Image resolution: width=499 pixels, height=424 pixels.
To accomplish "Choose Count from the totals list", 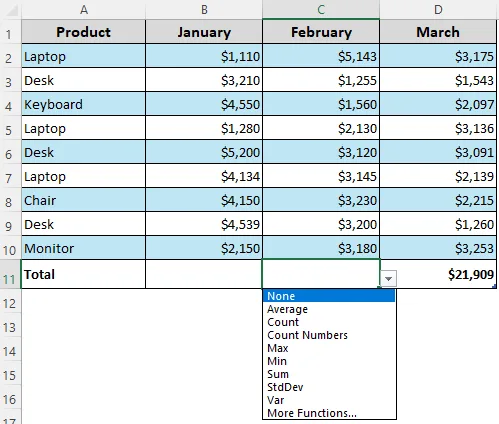I will click(283, 322).
